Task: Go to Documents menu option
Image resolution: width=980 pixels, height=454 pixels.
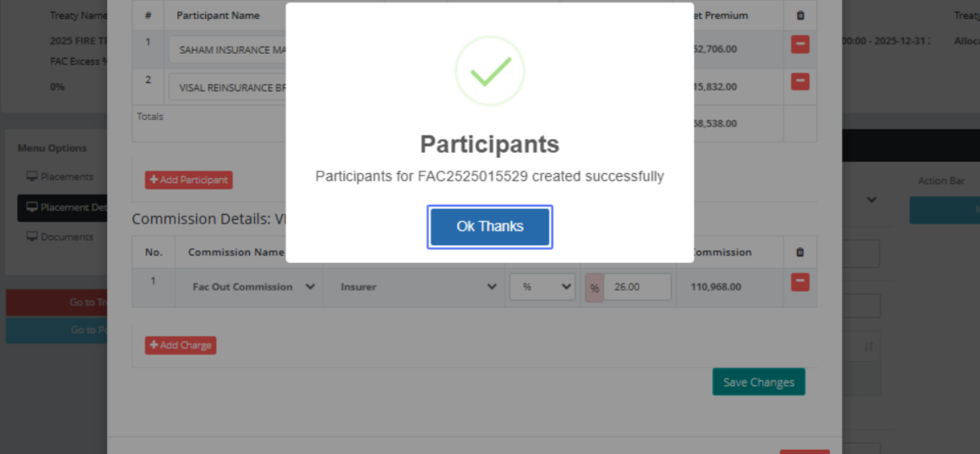Action: pyautogui.click(x=67, y=237)
